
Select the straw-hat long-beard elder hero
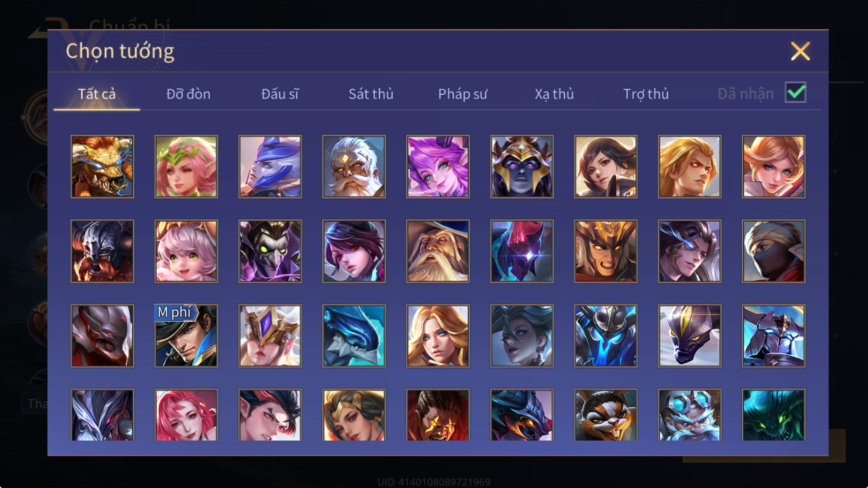point(438,251)
